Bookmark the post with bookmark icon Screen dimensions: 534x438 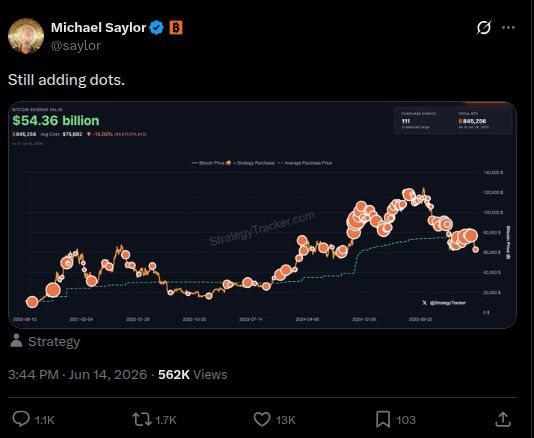pyautogui.click(x=383, y=420)
